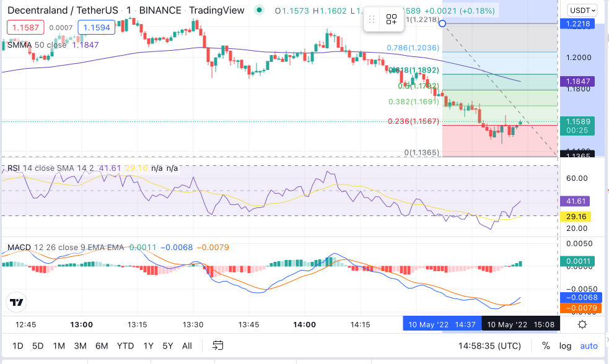
Task: Click the SMMA 50 close indicator label
Action: pyautogui.click(x=37, y=45)
